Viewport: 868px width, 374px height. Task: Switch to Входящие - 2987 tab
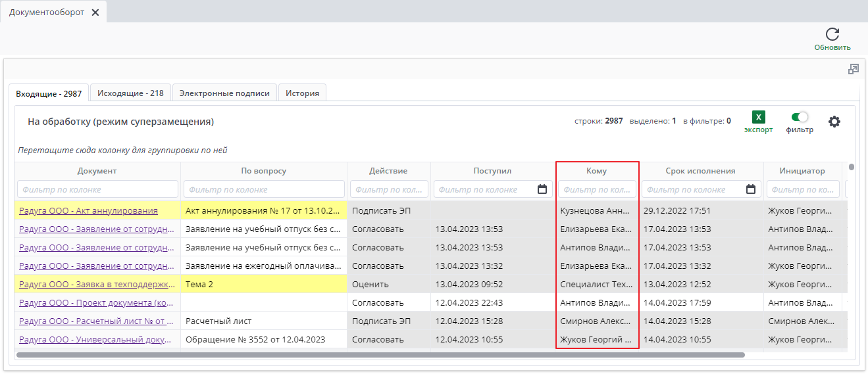49,93
